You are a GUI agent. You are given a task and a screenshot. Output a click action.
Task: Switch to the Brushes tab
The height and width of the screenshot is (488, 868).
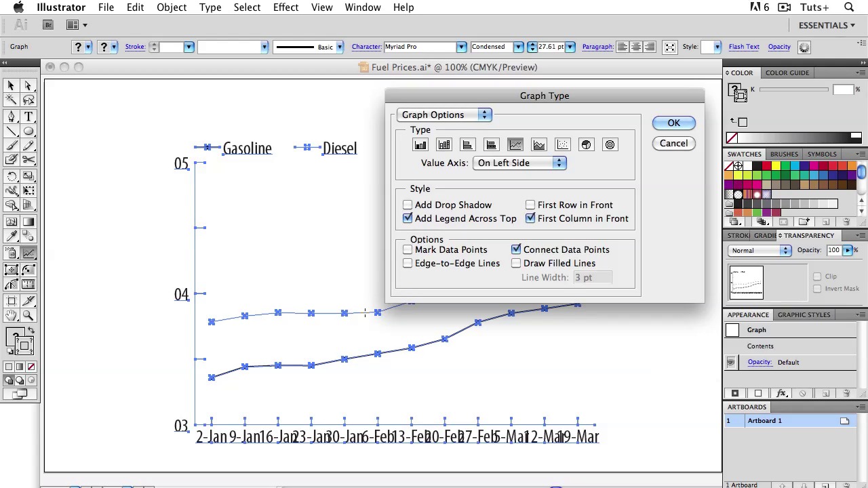784,154
